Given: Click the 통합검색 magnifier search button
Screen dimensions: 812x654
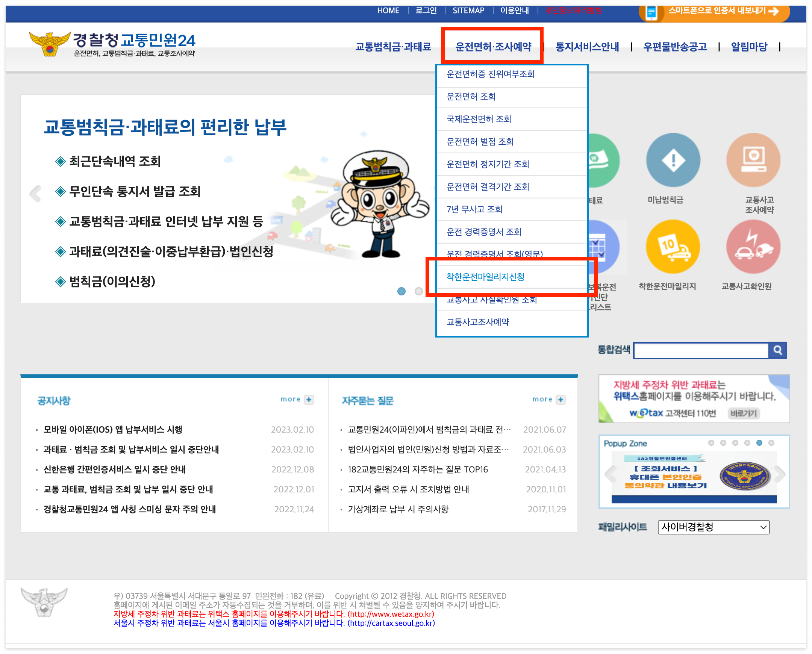Looking at the screenshot, I should (777, 350).
